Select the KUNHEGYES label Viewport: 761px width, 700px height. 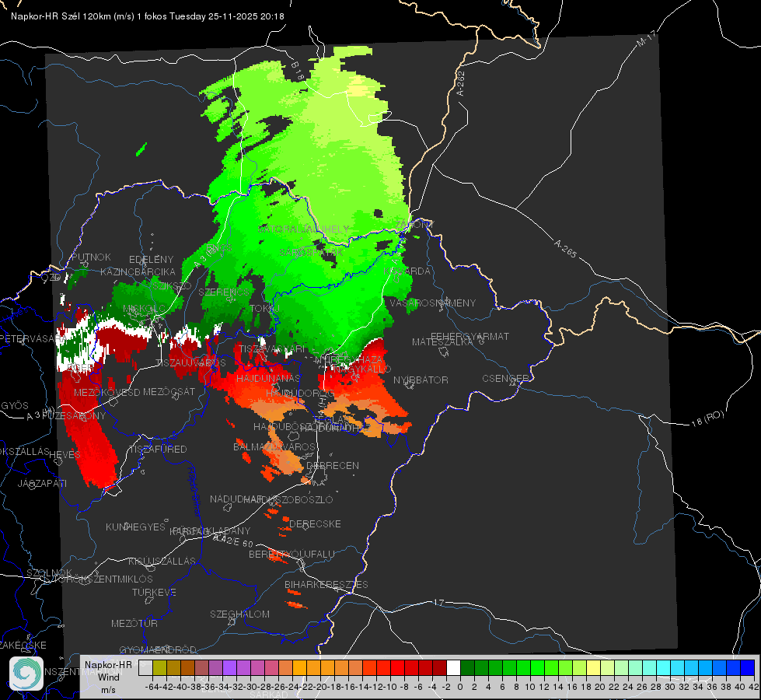tap(135, 527)
